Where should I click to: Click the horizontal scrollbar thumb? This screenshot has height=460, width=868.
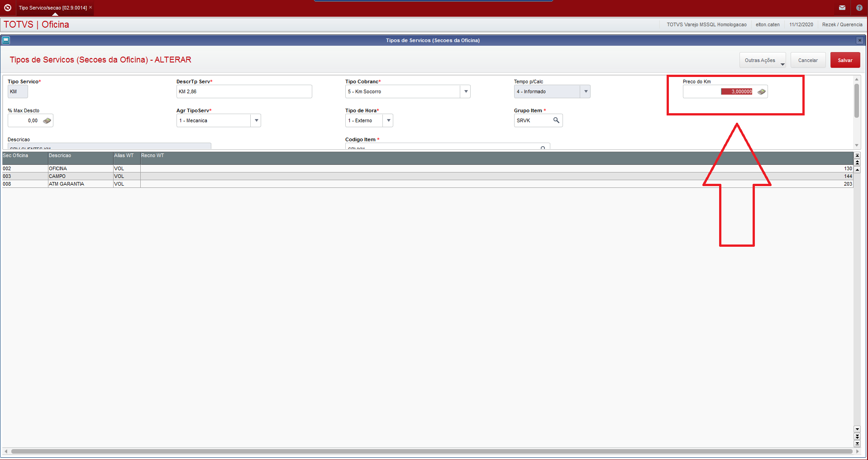[432, 451]
